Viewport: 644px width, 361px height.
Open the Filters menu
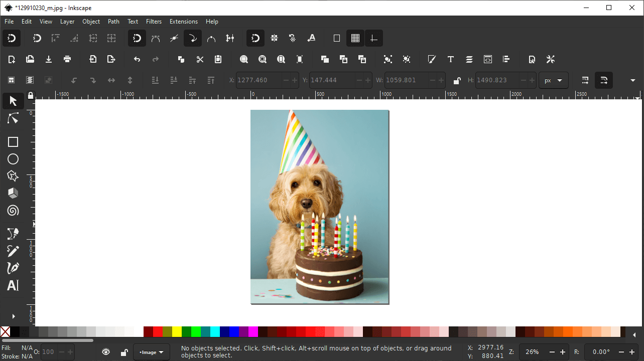point(154,22)
